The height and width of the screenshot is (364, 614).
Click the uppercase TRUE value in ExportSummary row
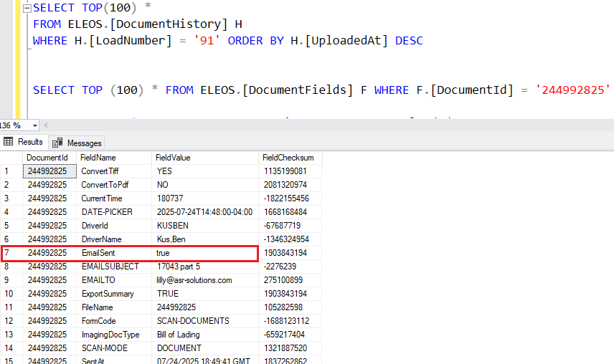tap(205, 294)
